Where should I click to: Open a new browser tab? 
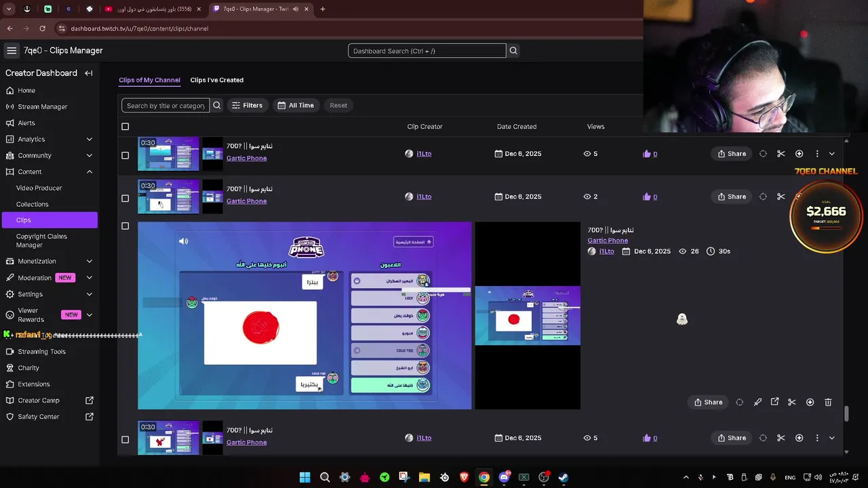click(x=323, y=9)
